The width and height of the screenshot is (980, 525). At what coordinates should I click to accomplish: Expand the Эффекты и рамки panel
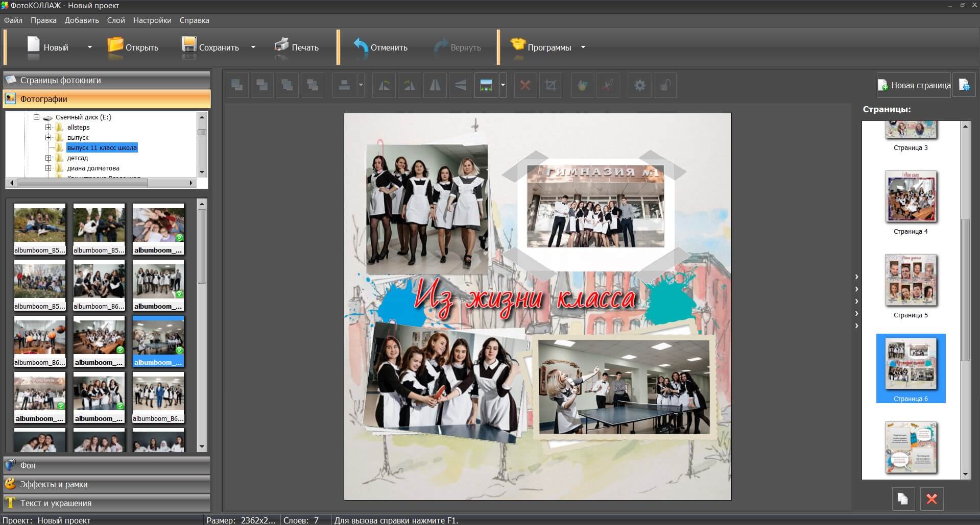(107, 484)
